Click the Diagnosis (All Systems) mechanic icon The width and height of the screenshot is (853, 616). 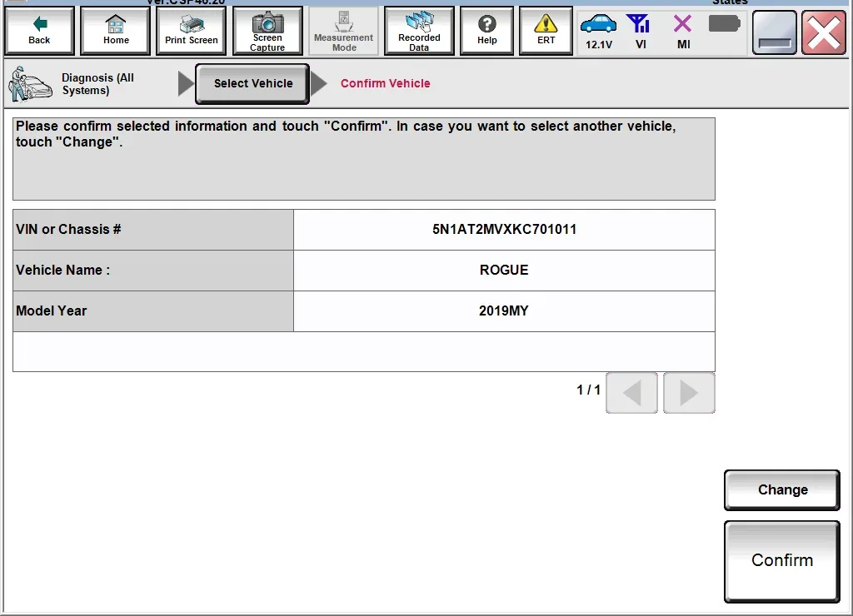tap(30, 84)
